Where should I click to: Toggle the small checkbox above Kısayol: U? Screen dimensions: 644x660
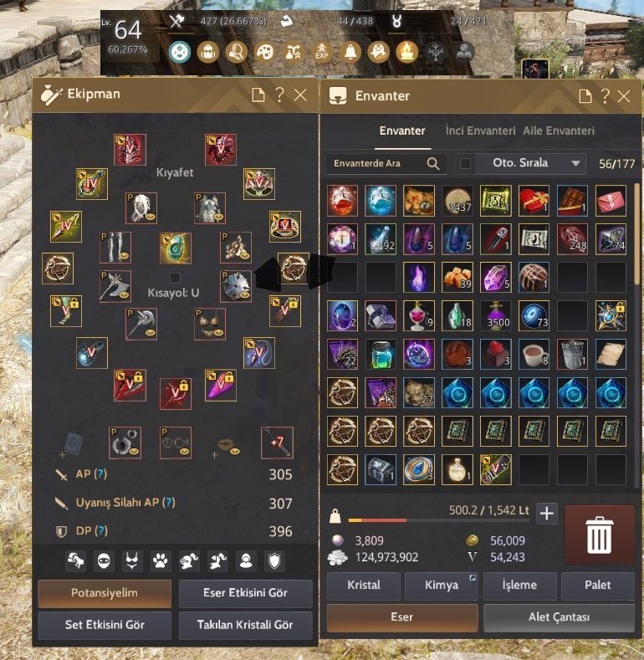point(175,278)
